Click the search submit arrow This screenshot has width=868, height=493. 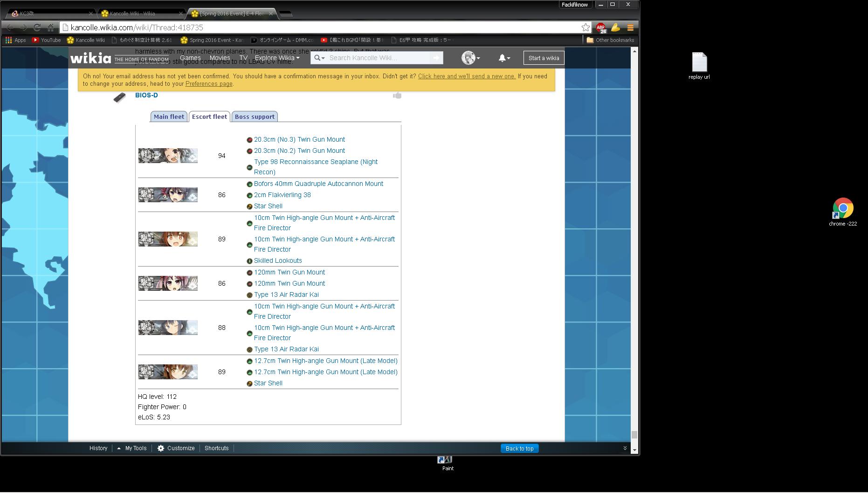pyautogui.click(x=436, y=58)
